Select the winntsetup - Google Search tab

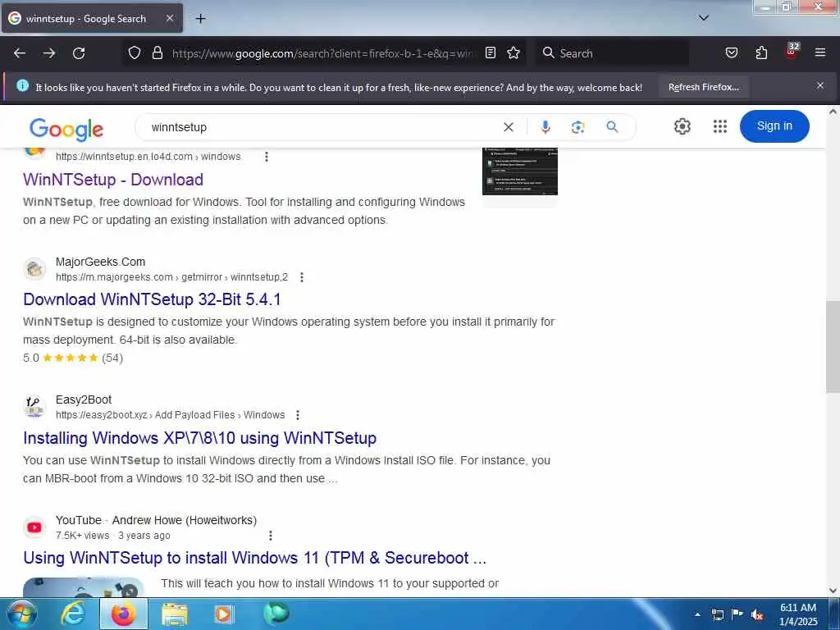click(92, 18)
